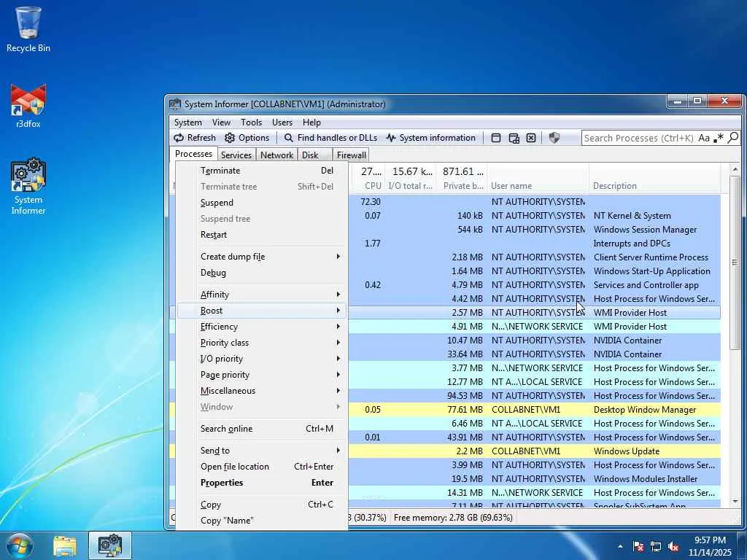Viewport: 747px width, 560px height.
Task: Choose Open file location menu entry
Action: 262,467
